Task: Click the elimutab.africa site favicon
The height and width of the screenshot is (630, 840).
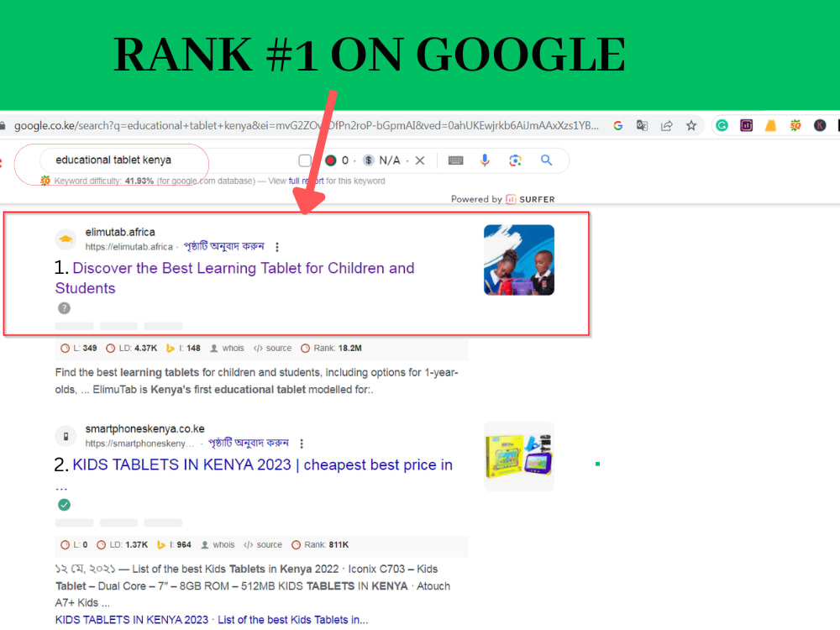Action: 66,239
